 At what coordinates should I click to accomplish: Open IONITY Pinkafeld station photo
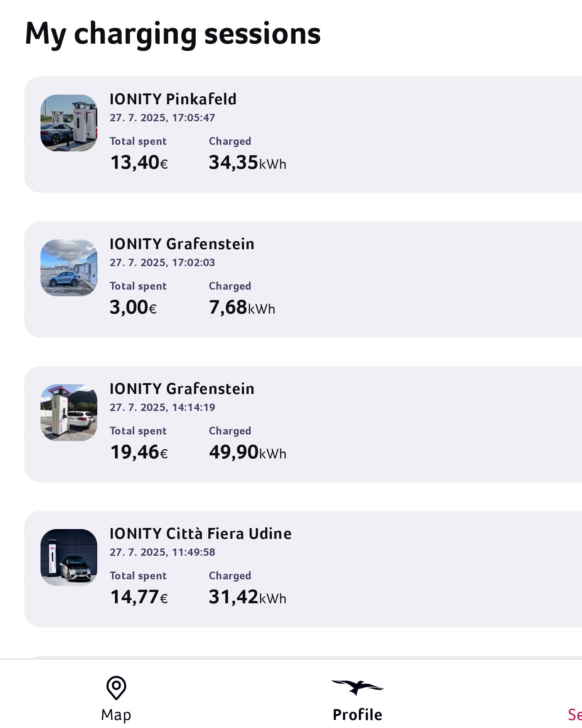point(69,123)
